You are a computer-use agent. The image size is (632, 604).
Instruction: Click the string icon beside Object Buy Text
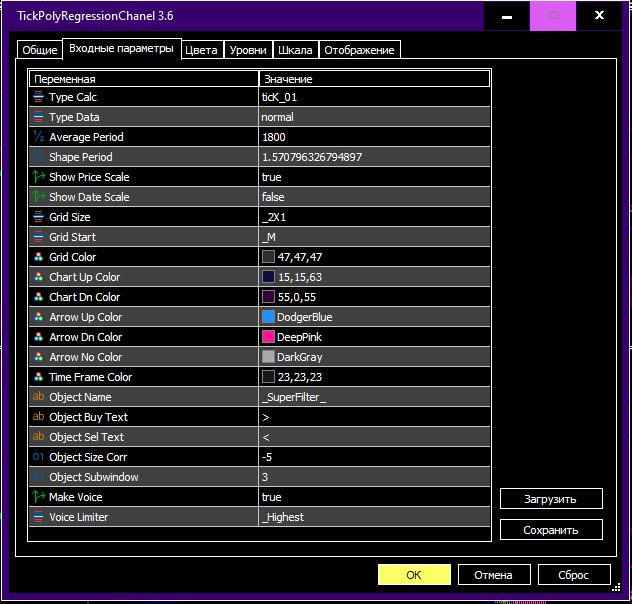coord(38,417)
